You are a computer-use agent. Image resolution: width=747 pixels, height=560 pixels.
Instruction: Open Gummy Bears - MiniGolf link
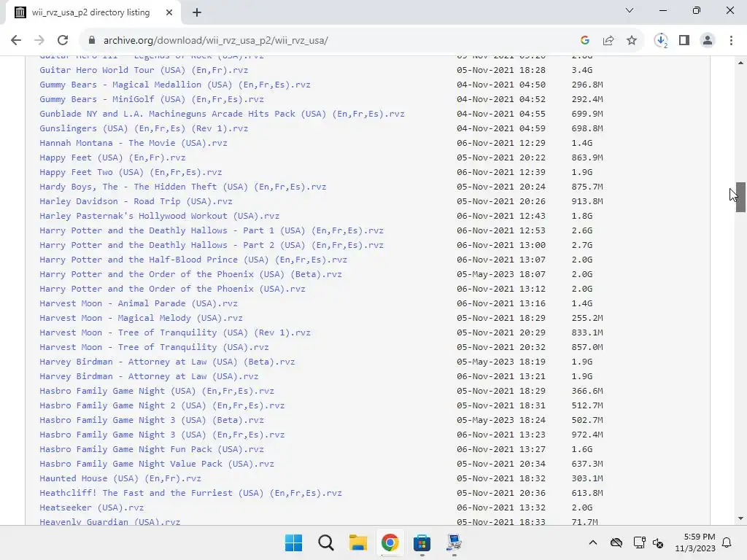click(152, 99)
